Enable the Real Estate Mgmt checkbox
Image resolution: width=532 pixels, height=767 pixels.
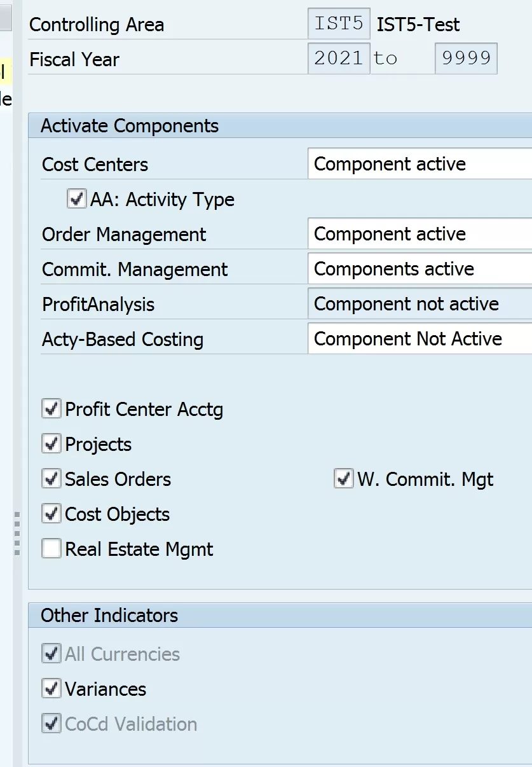51,548
